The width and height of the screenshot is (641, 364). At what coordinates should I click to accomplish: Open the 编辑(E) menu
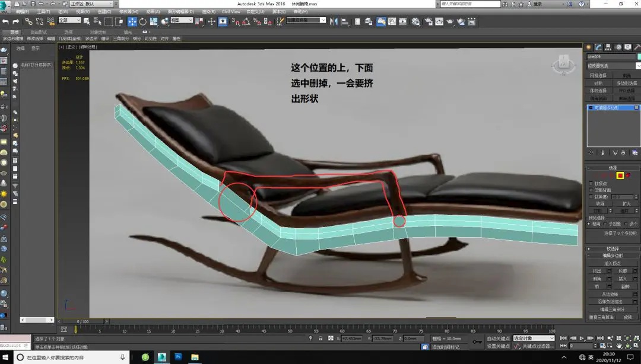click(23, 11)
